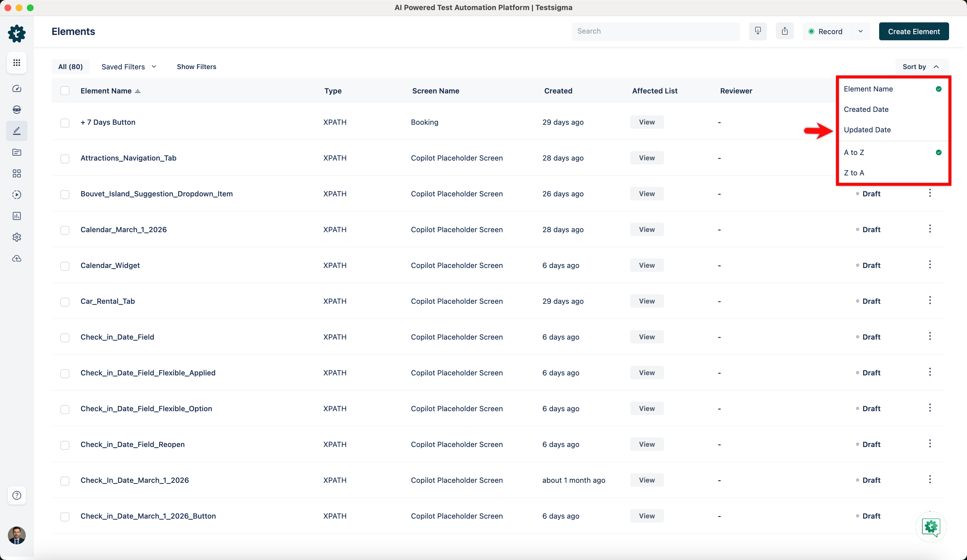Check the + 7 Days Button checkbox

(x=65, y=123)
